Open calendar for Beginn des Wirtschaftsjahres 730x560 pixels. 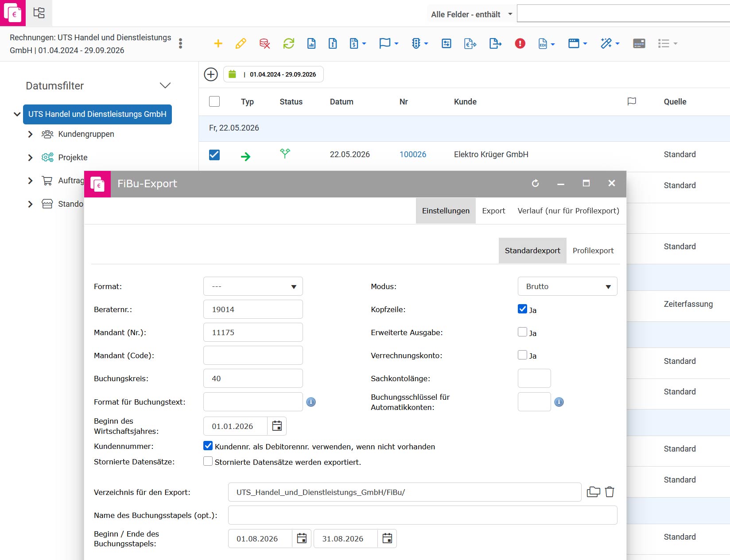[x=277, y=426]
